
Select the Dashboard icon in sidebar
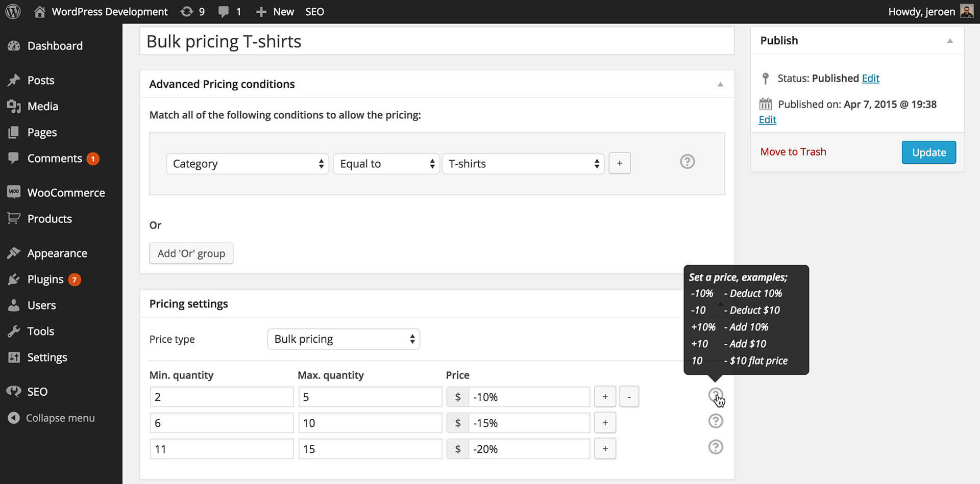(x=14, y=45)
